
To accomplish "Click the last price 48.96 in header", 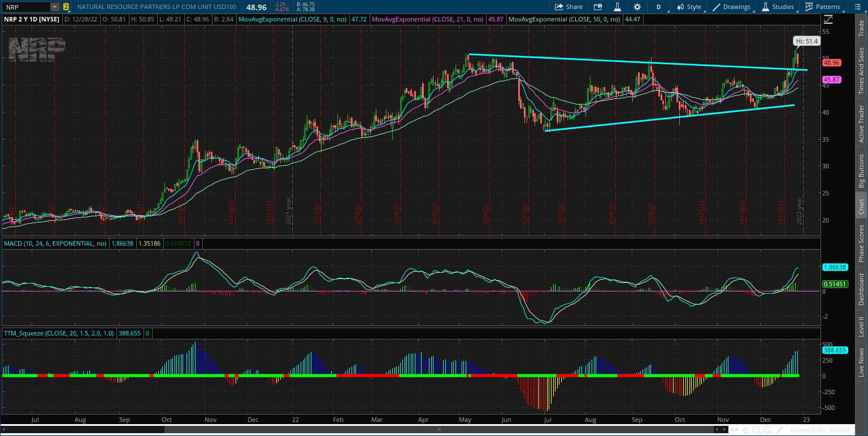I will [x=257, y=7].
